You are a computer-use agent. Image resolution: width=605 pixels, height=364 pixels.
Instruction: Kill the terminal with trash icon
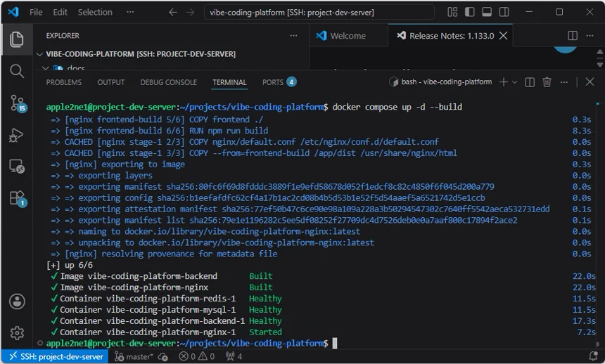point(547,82)
